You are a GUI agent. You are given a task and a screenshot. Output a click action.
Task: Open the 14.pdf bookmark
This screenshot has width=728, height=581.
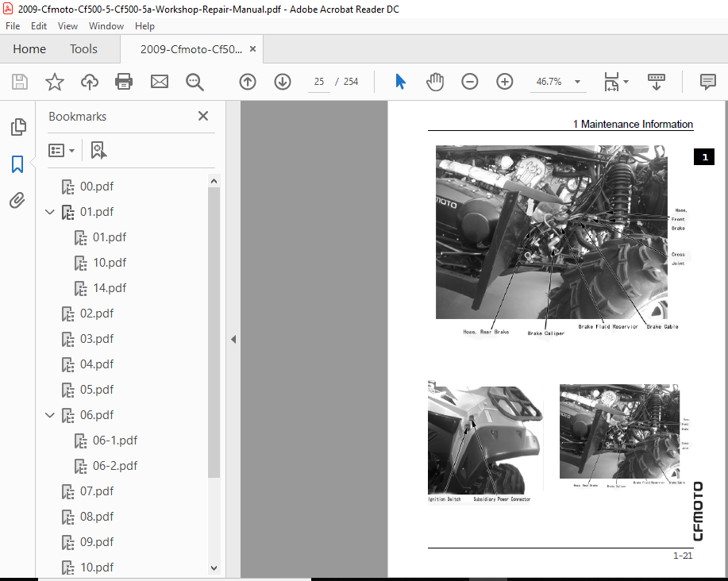click(110, 288)
